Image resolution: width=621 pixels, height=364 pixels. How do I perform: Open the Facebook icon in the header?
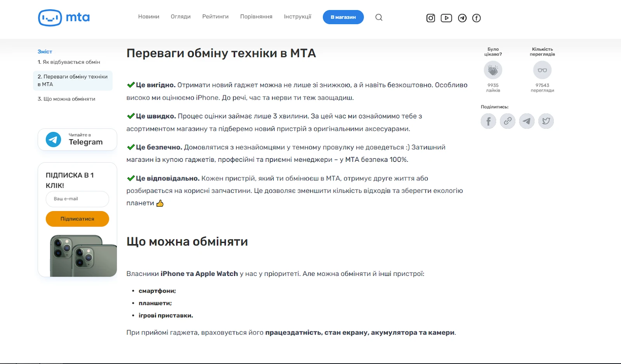(477, 18)
